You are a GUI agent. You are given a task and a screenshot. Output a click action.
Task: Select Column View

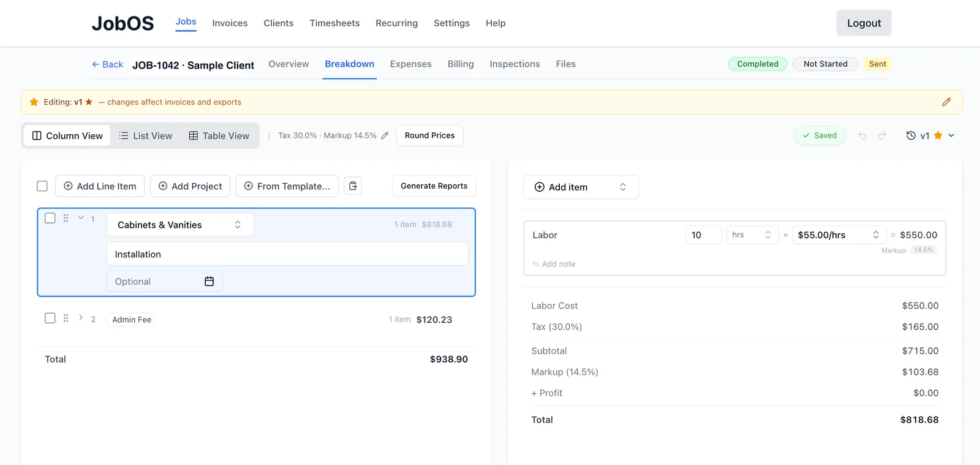coord(67,135)
